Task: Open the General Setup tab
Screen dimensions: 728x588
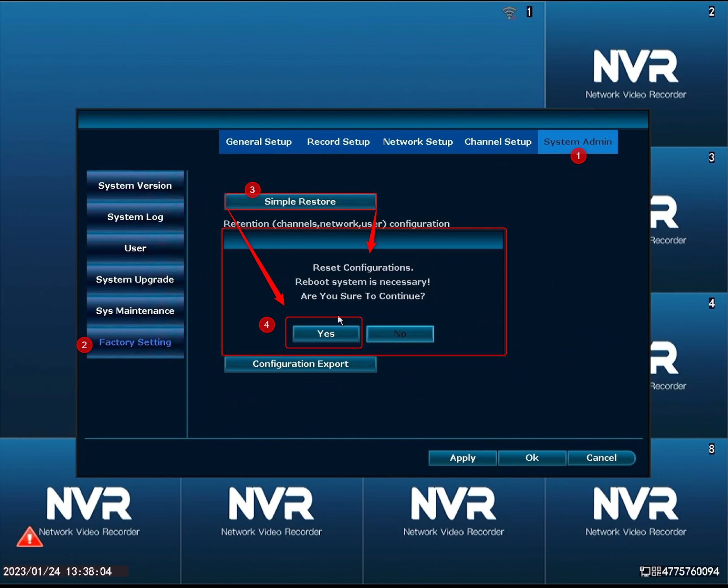Action: 259,142
